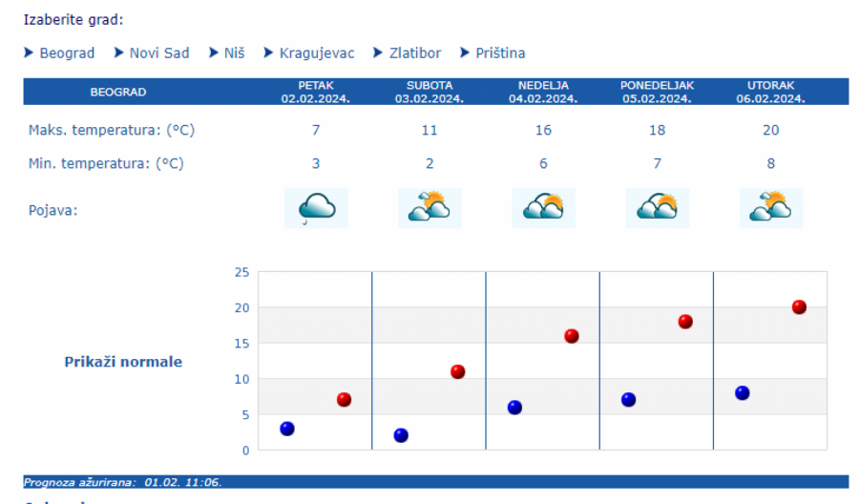Switch to Kragujevac forecast
Viewport: 859px width, 504px height.
click(317, 53)
